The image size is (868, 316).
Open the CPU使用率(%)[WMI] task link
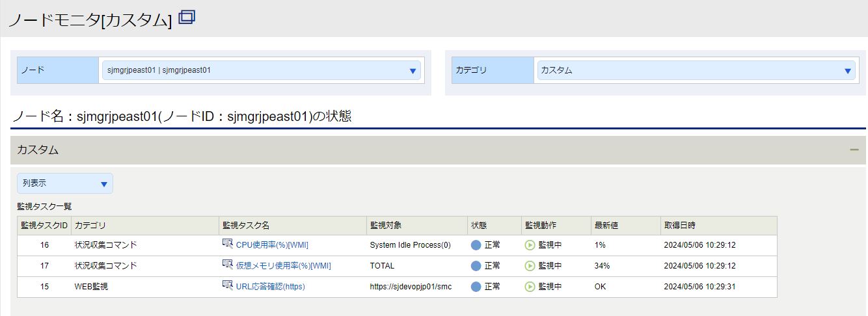point(272,245)
